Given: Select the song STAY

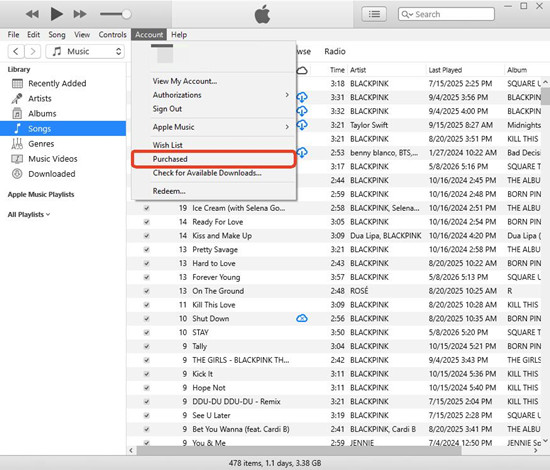Looking at the screenshot, I should pyautogui.click(x=200, y=333).
